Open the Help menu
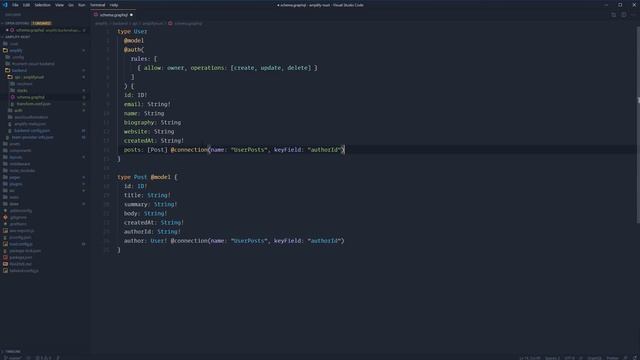Image resolution: width=640 pixels, height=360 pixels. click(114, 5)
